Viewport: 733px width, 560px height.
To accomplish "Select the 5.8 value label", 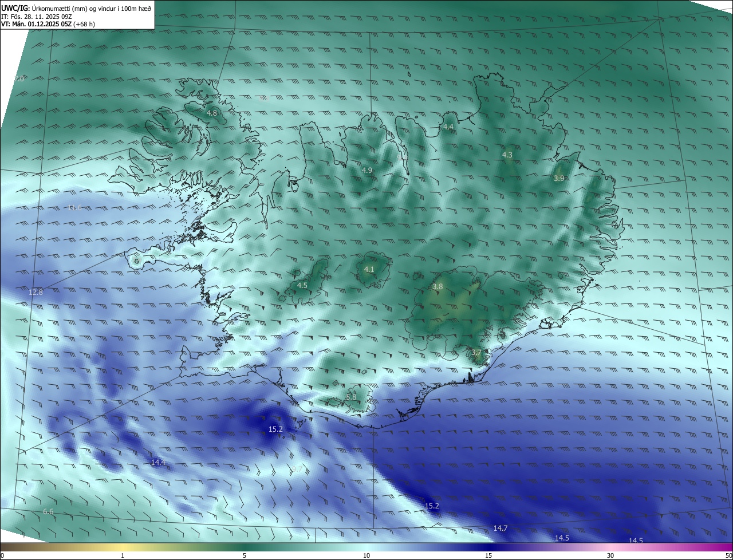I will (x=351, y=397).
